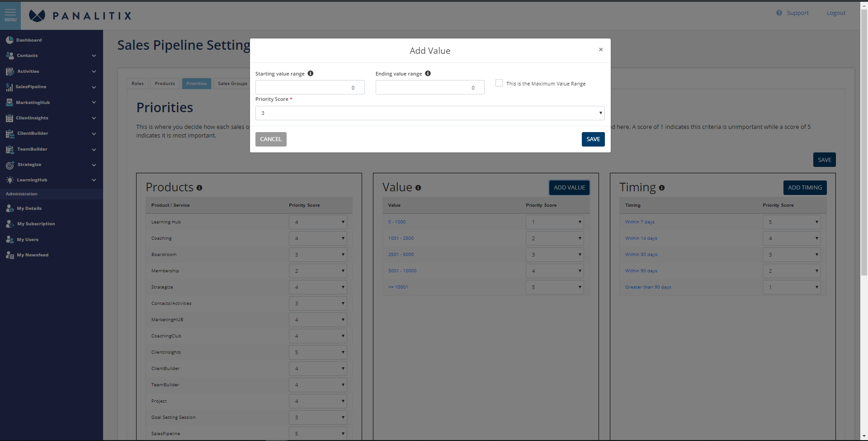Open the hamburger MENU icon
The width and height of the screenshot is (868, 441).
click(10, 15)
